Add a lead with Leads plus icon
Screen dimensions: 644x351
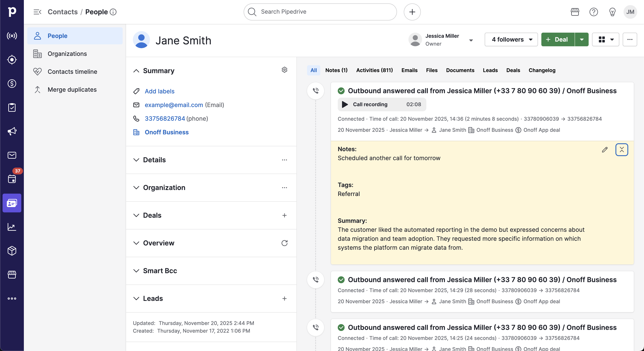(x=284, y=298)
